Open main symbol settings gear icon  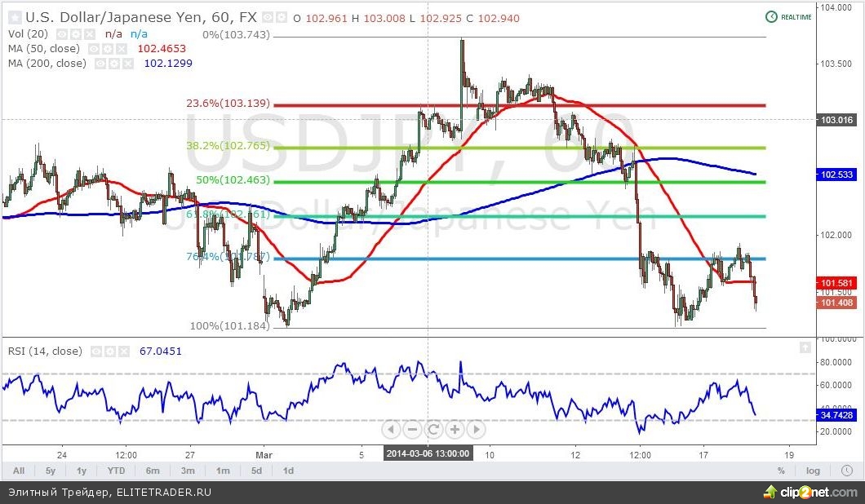tap(282, 18)
